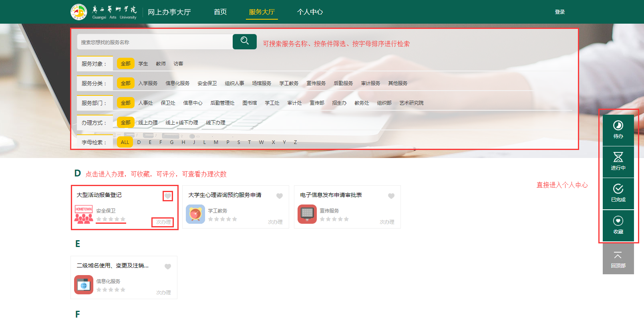Filter handling method by 线上办理
The image size is (644, 324).
[x=148, y=122]
